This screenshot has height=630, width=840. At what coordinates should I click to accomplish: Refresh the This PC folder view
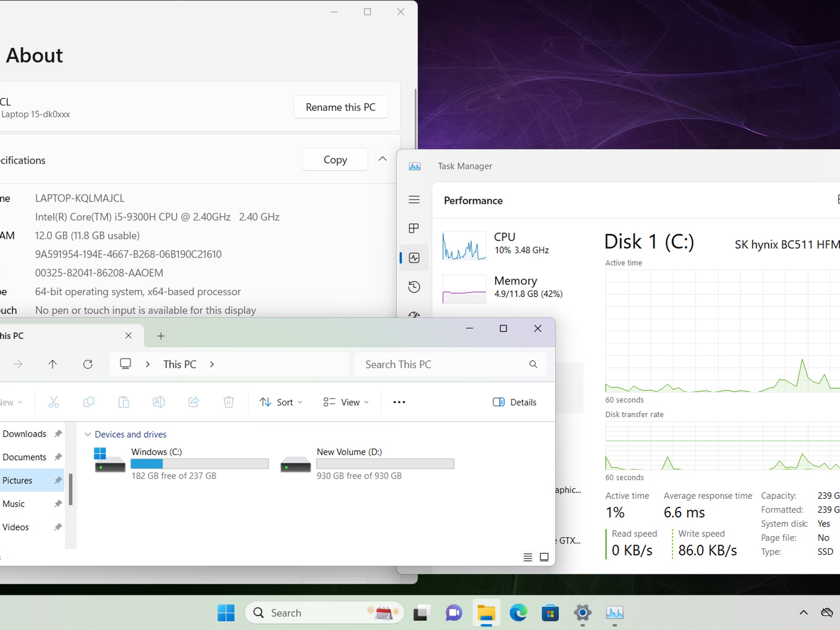point(88,364)
